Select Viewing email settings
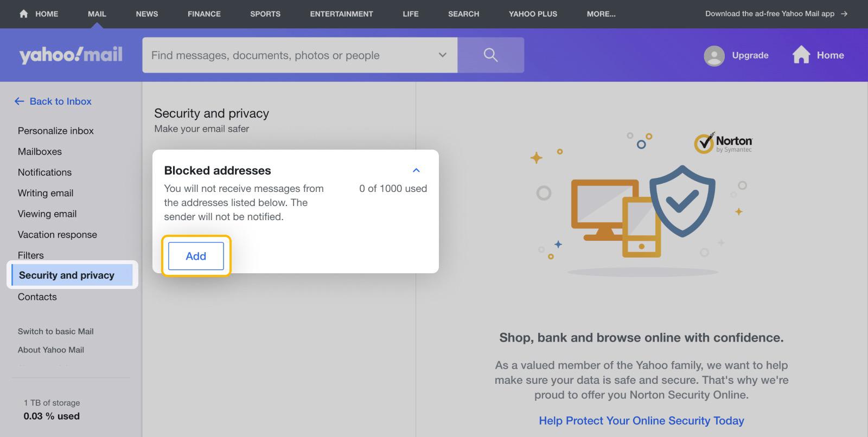The height and width of the screenshot is (437, 868). (47, 214)
